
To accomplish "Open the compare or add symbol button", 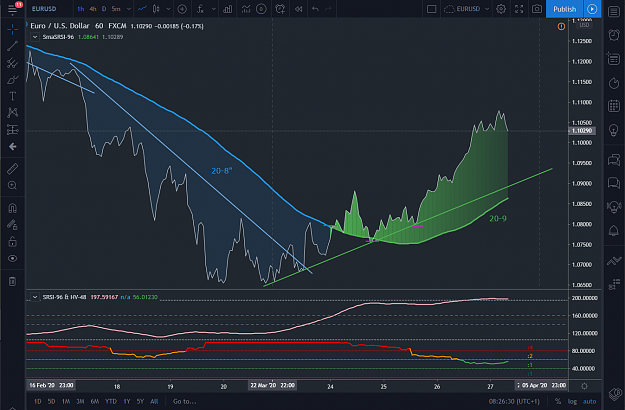I will [x=182, y=9].
